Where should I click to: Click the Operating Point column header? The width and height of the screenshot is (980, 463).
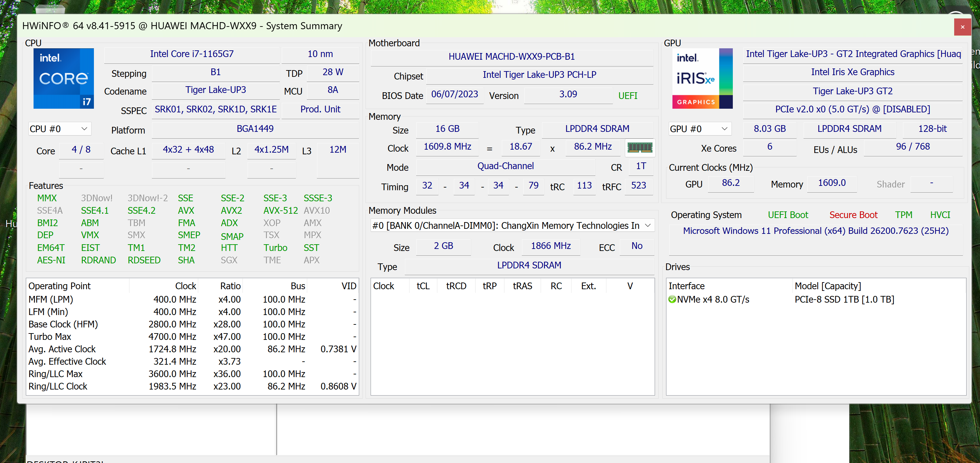click(78, 286)
